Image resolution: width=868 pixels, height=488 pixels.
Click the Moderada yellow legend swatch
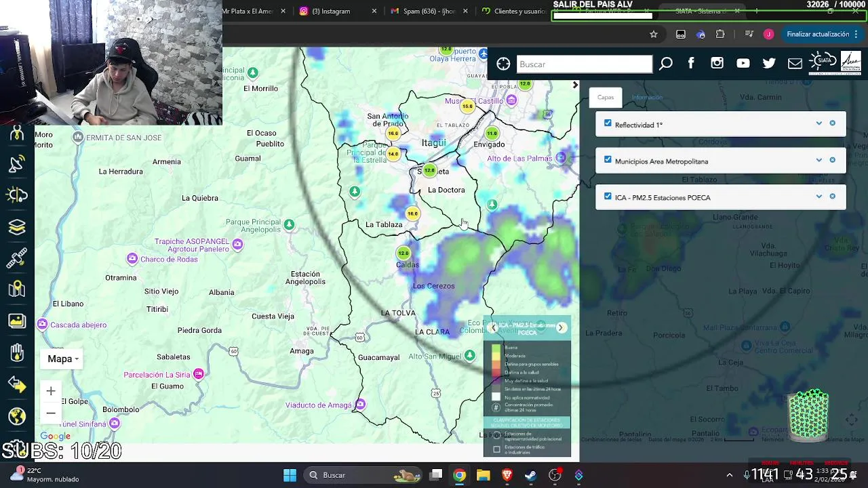pyautogui.click(x=496, y=356)
